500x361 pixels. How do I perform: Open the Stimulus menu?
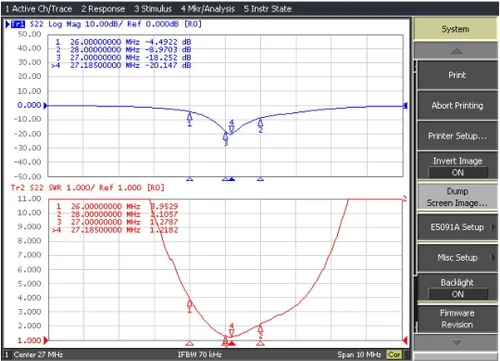click(153, 9)
